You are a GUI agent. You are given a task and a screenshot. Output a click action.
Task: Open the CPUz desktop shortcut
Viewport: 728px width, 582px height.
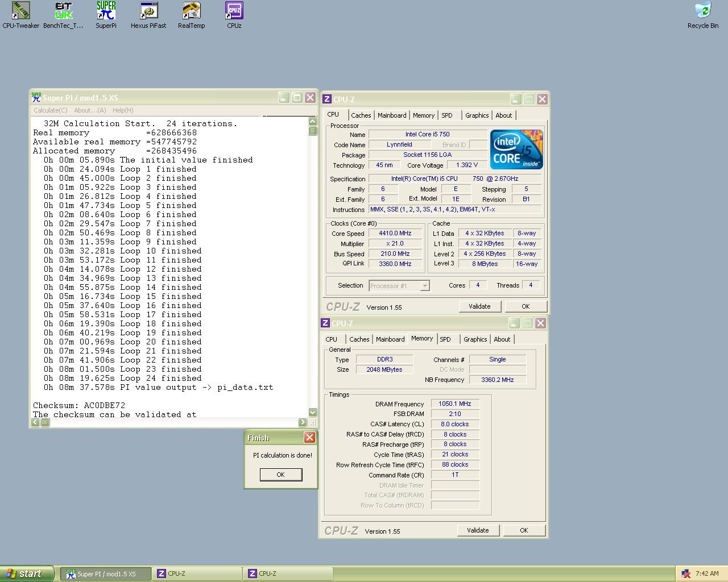pyautogui.click(x=234, y=11)
